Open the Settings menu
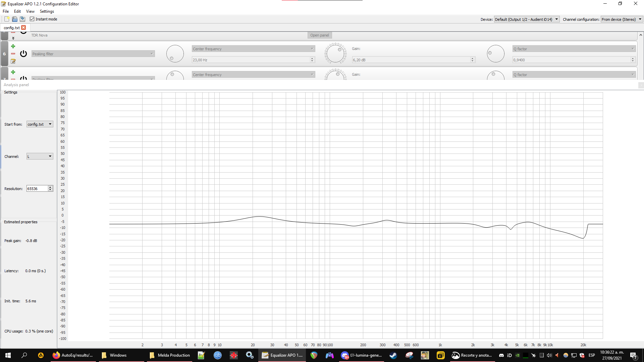 [47, 11]
